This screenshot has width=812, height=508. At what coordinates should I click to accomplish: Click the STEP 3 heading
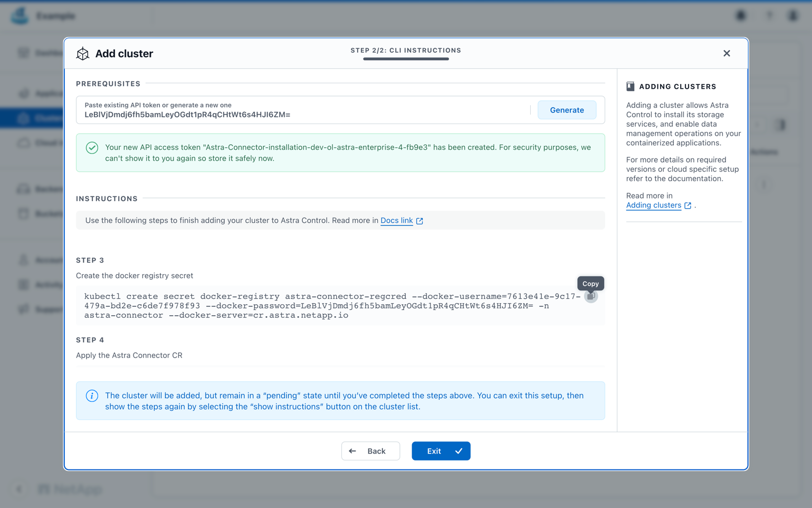click(x=90, y=260)
